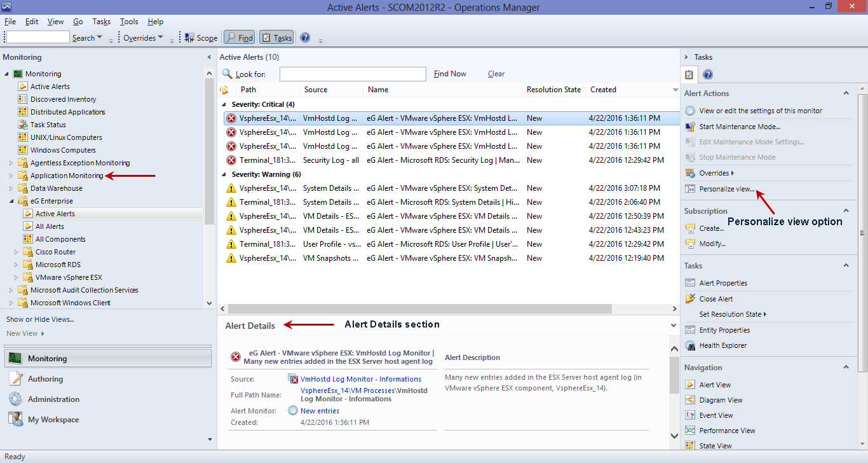
Task: Click the Clear link
Action: pyautogui.click(x=496, y=74)
